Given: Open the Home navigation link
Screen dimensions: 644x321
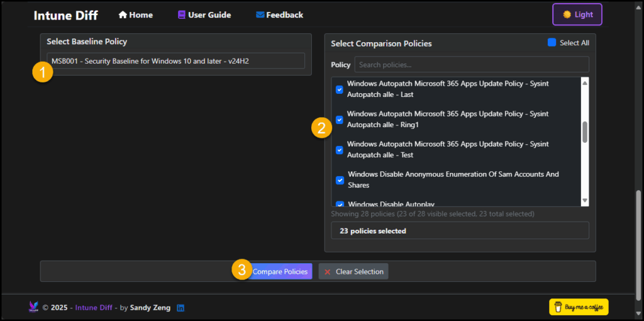Looking at the screenshot, I should (x=136, y=15).
